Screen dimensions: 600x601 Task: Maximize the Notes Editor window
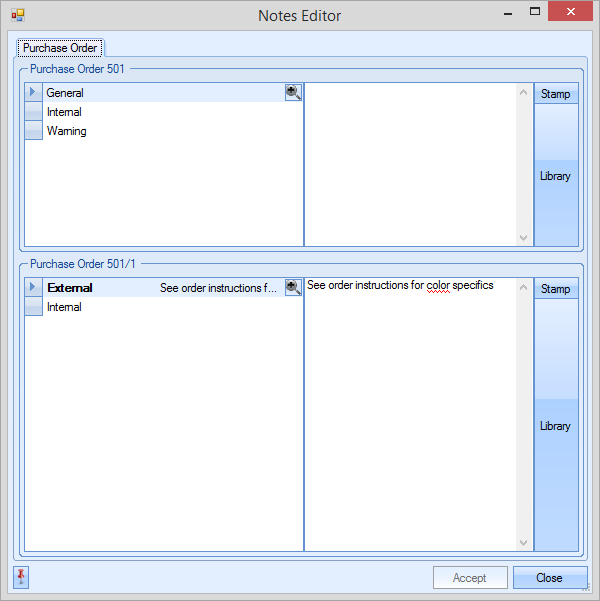pos(535,11)
